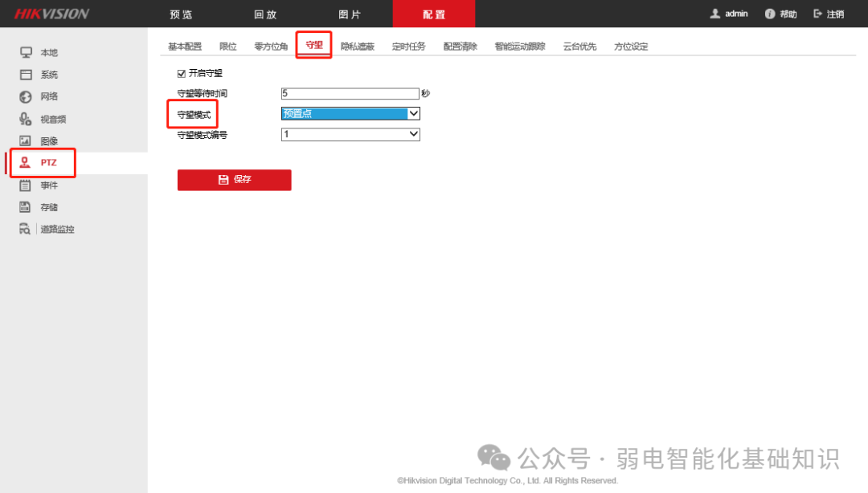The image size is (868, 493).
Task: Open the 守望模式 dropdown showing 预置点
Action: pos(350,113)
